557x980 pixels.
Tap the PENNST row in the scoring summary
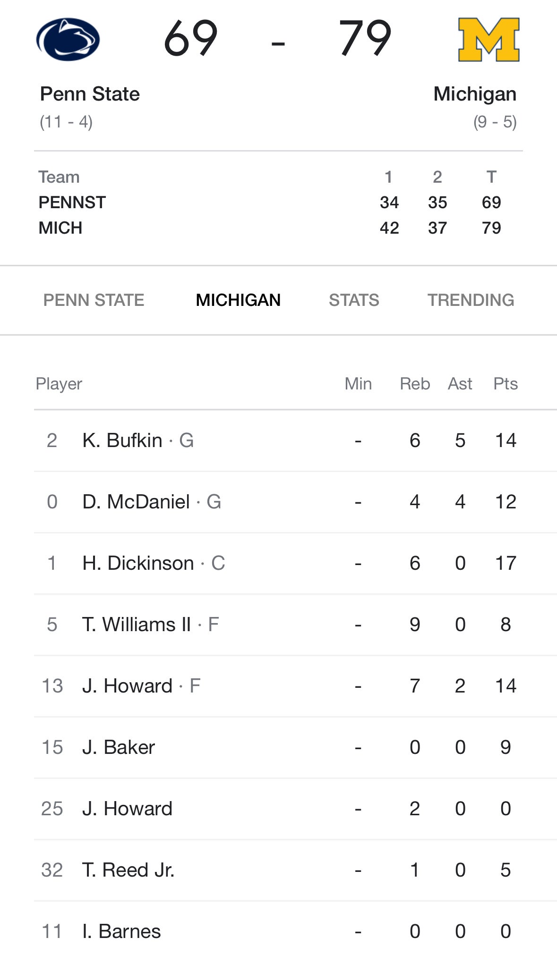click(72, 203)
